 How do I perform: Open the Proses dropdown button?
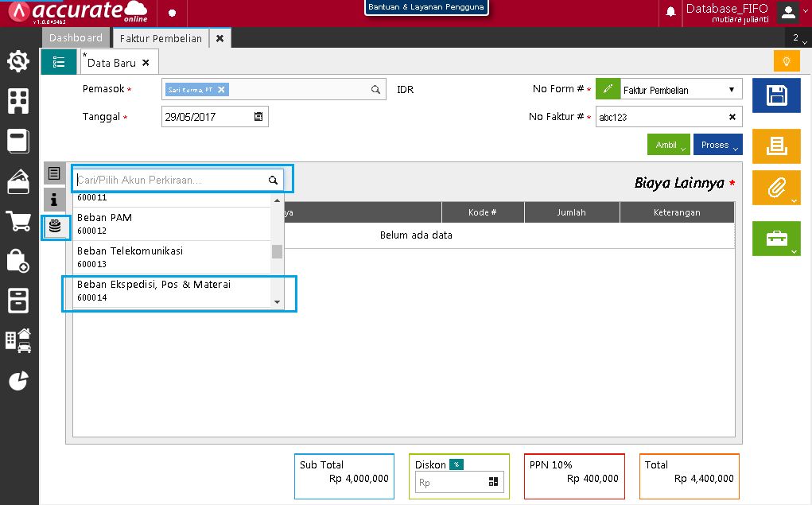pos(718,145)
